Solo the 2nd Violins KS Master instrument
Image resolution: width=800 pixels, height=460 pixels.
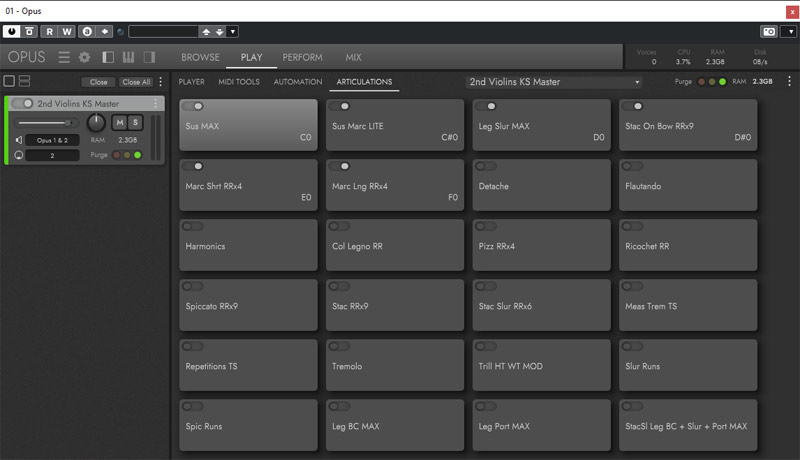(136, 122)
